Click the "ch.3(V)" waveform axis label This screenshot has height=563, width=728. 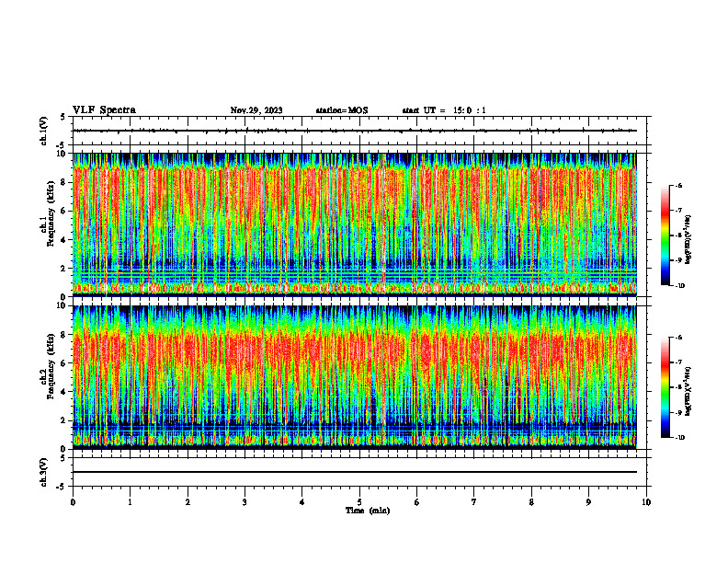coord(44,472)
